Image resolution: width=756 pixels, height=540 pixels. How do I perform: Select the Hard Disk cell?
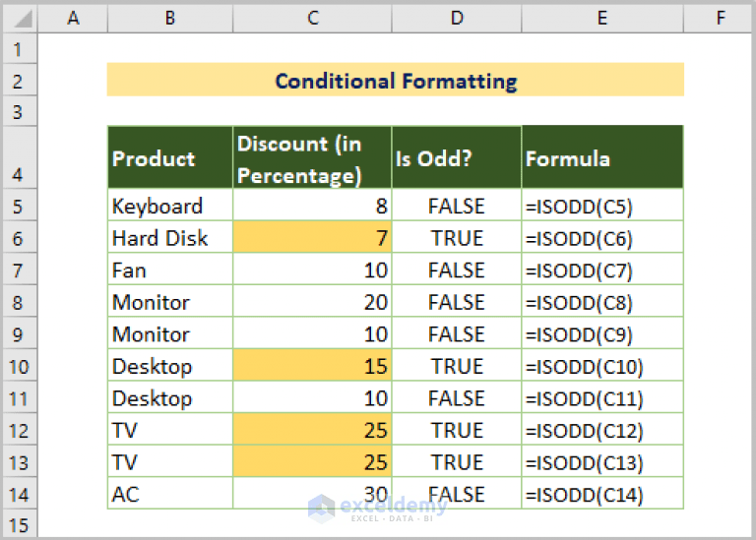[x=170, y=237]
